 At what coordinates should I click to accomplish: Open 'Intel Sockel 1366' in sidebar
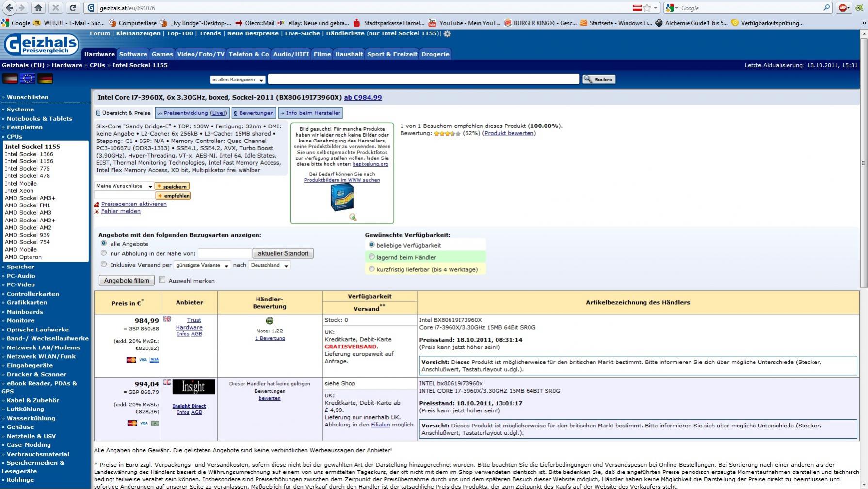tap(29, 154)
